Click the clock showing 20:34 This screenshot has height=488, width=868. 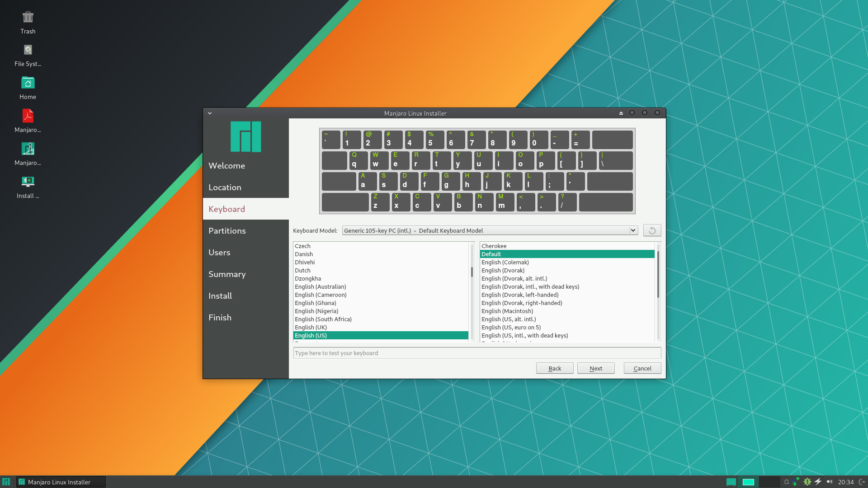(x=845, y=482)
